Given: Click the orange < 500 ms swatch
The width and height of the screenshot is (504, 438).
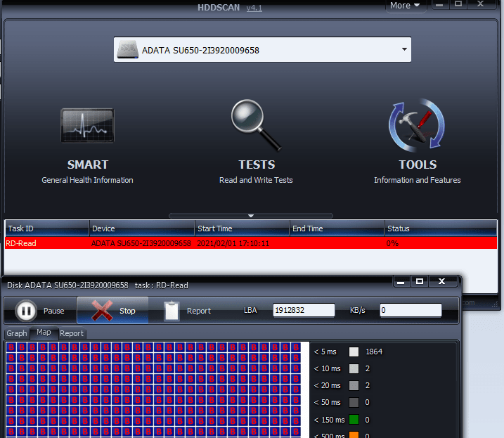Looking at the screenshot, I should pos(354,434).
